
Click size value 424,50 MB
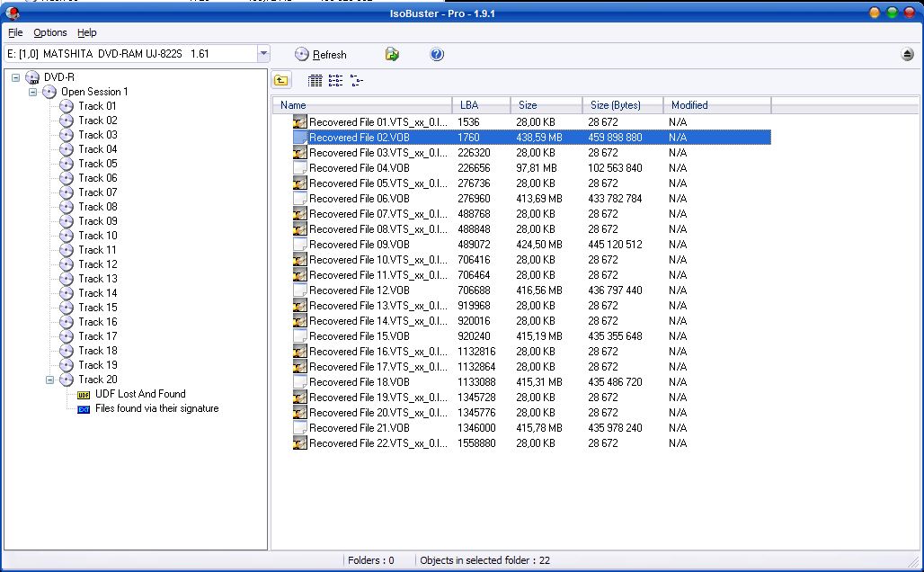[538, 244]
